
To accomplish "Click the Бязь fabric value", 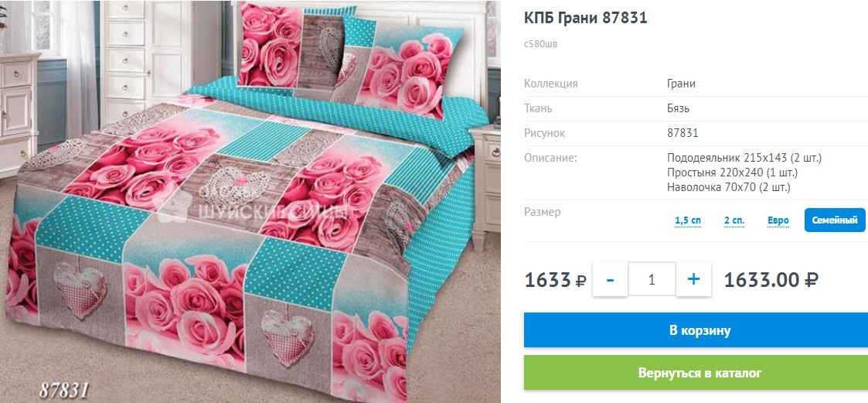I will coord(678,108).
